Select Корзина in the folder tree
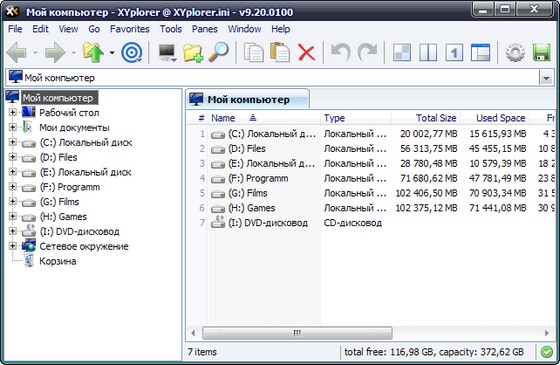The height and width of the screenshot is (365, 560). (58, 261)
